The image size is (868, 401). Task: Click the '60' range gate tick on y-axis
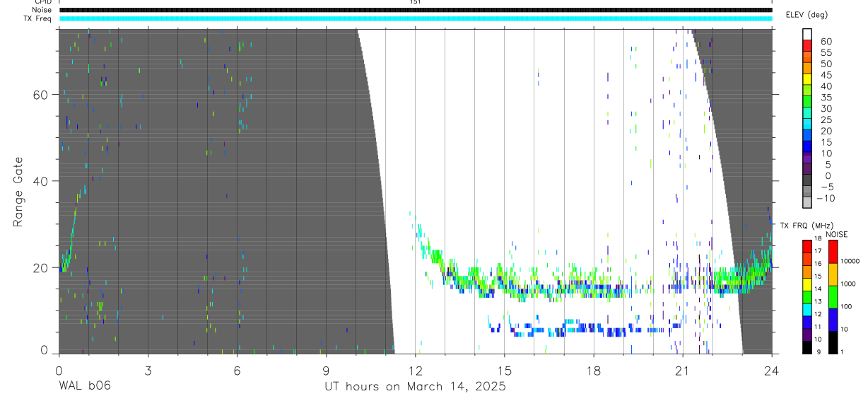(x=41, y=95)
